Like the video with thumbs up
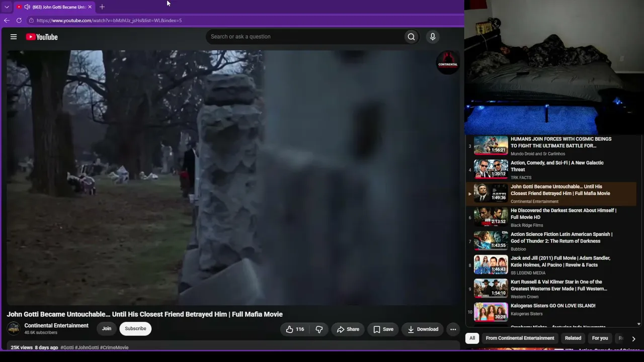 click(x=295, y=329)
